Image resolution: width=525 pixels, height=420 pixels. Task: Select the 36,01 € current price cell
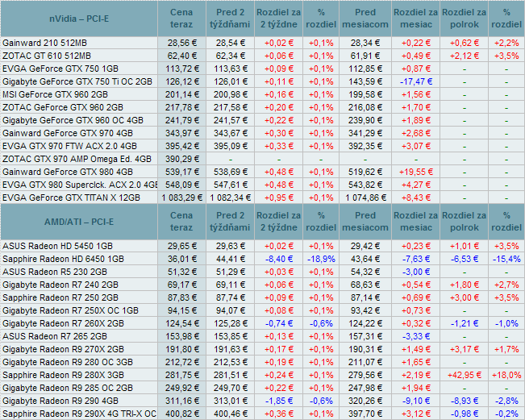coord(181,259)
